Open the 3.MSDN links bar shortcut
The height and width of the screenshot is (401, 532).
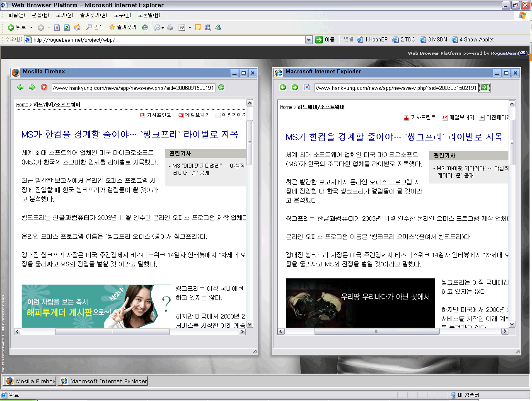tap(433, 40)
